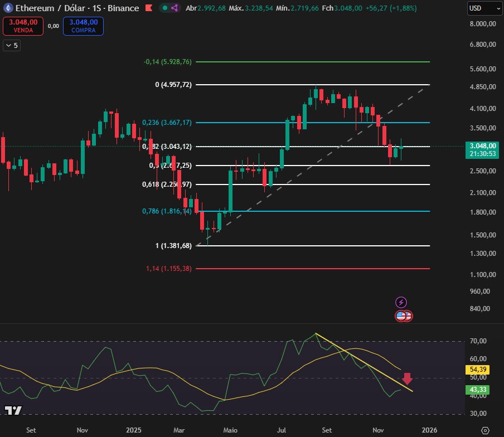The image size is (504, 437).
Task: Click the Fch 3.048,00 close value
Action: point(342,8)
